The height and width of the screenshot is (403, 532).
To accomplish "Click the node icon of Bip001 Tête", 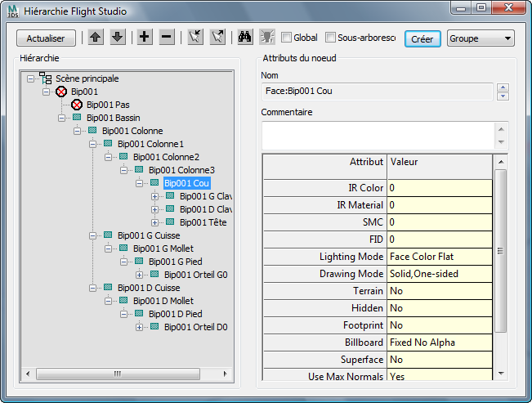I will click(170, 222).
